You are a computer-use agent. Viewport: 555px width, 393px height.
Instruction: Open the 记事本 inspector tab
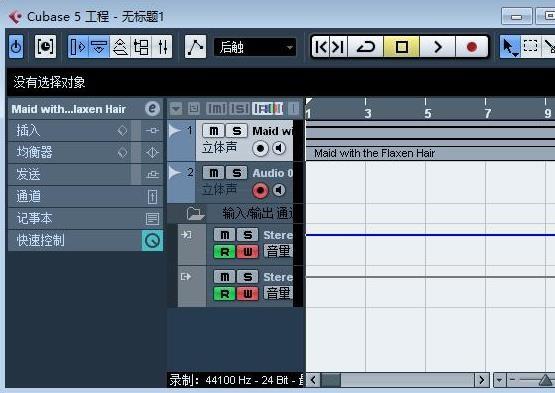85,218
